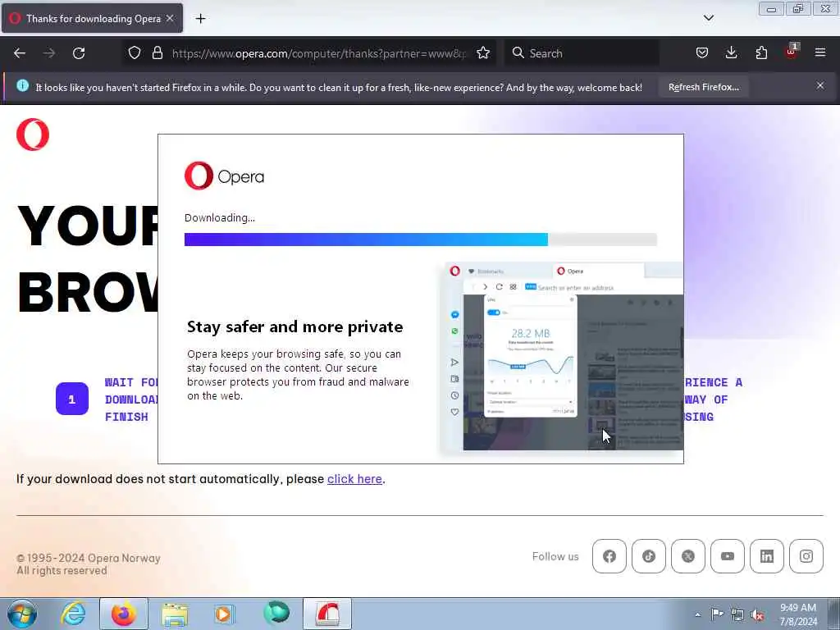Click the Opera logo in installer dialog

(224, 176)
